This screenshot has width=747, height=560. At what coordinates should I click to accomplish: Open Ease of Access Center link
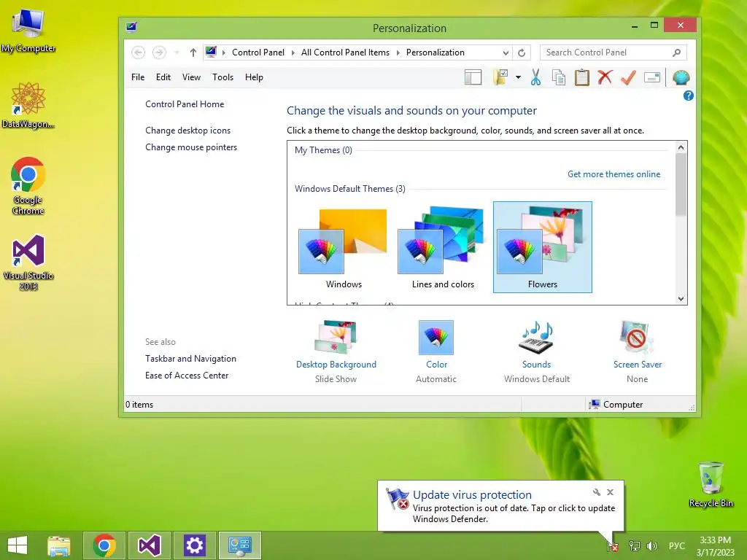187,376
